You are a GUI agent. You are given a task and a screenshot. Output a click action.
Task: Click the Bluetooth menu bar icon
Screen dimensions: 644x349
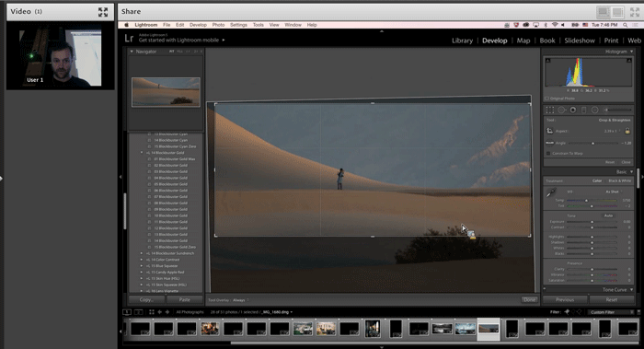pos(546,25)
